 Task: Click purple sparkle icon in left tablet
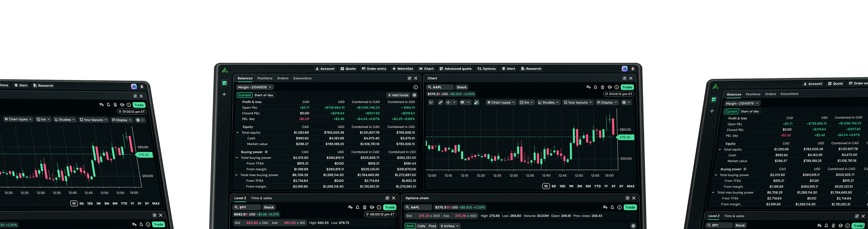point(134,87)
